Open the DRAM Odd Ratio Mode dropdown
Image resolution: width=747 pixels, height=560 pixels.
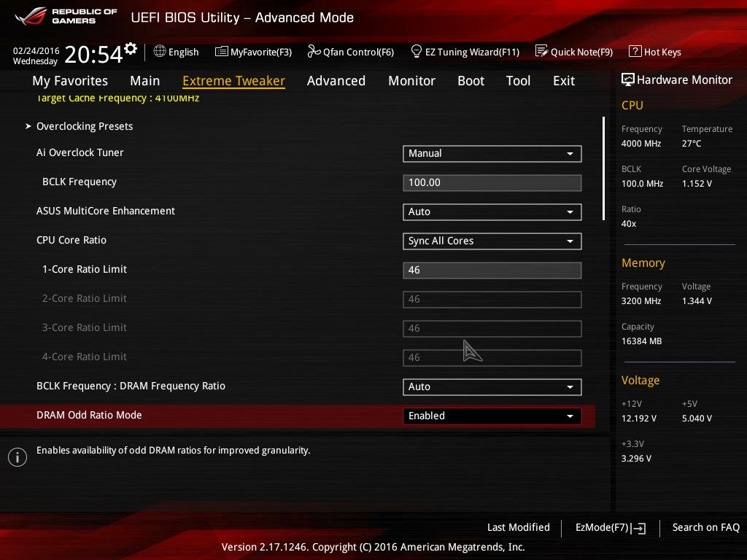(x=492, y=416)
